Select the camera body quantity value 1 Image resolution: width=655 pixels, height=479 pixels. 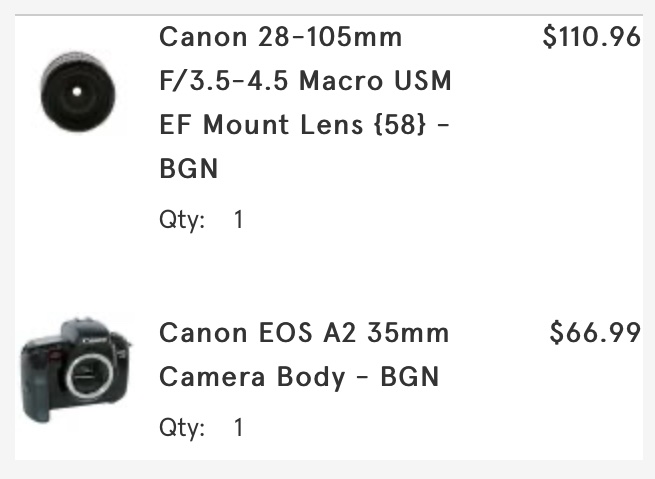tap(238, 428)
